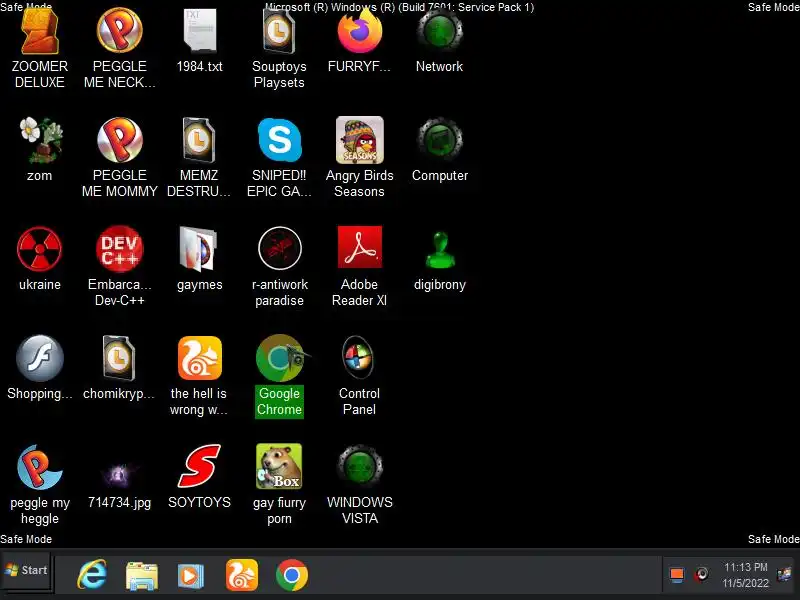This screenshot has height=600, width=800.
Task: Open File Explorer from the taskbar
Action: coord(142,576)
